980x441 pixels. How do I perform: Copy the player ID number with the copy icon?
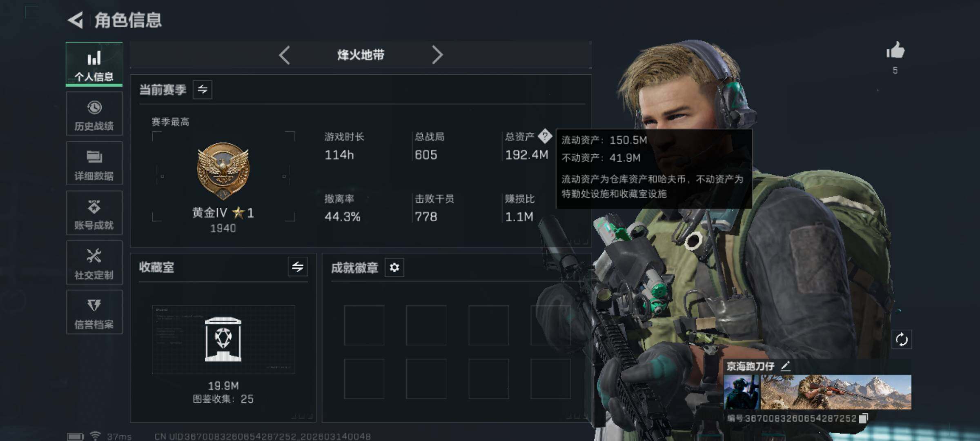click(x=863, y=419)
